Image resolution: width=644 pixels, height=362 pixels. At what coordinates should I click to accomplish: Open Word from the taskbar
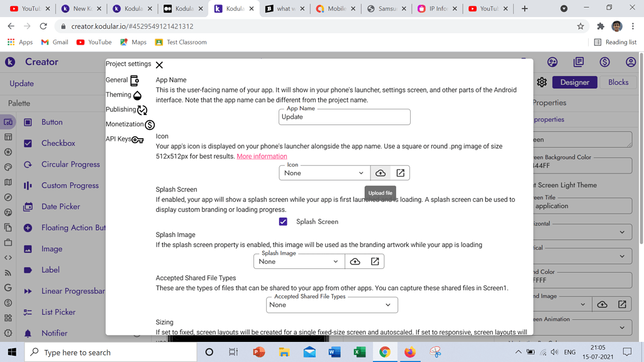(335, 352)
